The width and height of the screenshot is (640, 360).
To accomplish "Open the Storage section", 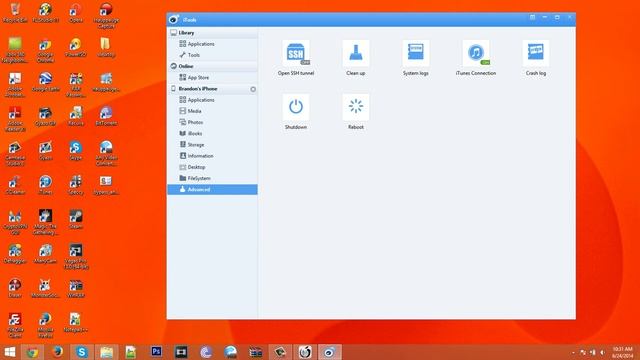I will click(212, 144).
